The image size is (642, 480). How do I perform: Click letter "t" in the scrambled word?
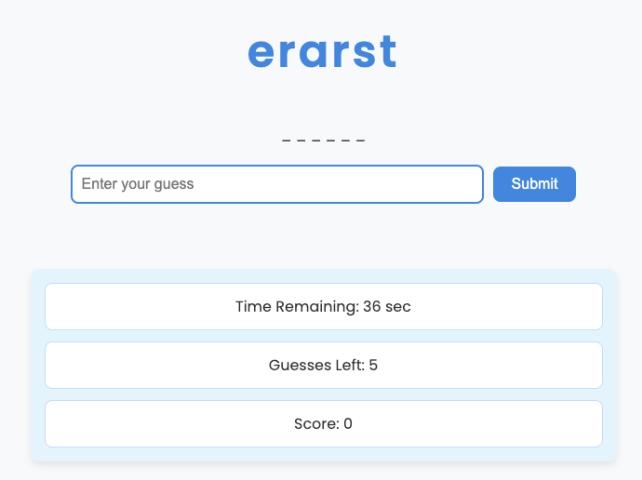point(388,52)
